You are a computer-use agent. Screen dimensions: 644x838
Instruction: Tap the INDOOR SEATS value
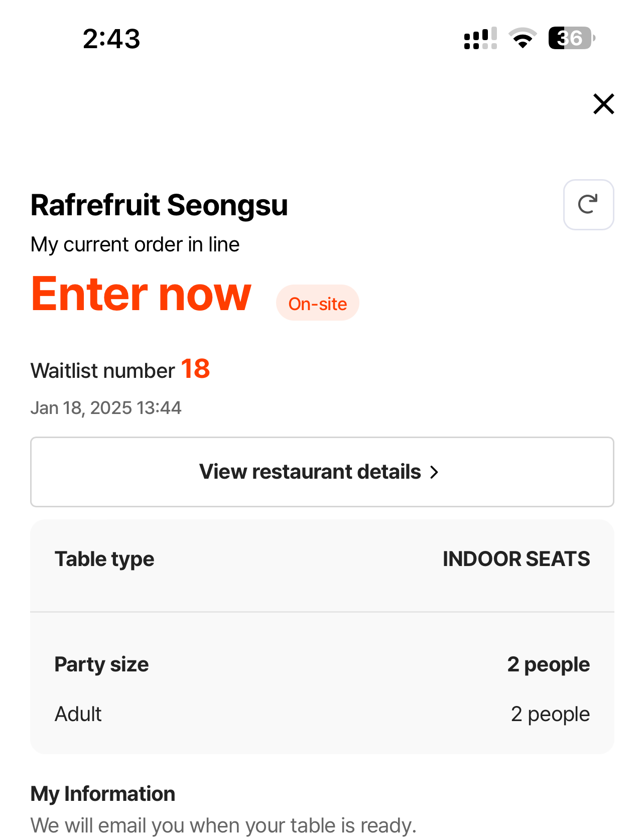(x=516, y=559)
